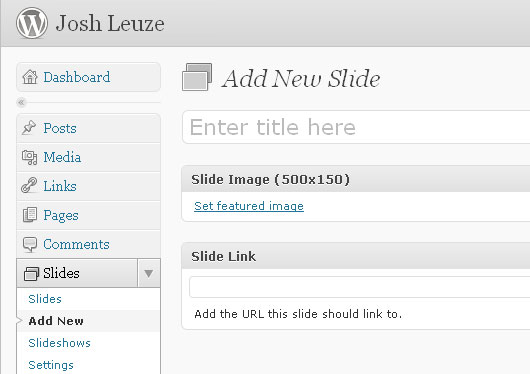The image size is (530, 374).
Task: Open the Slideshows submenu item
Action: [59, 343]
